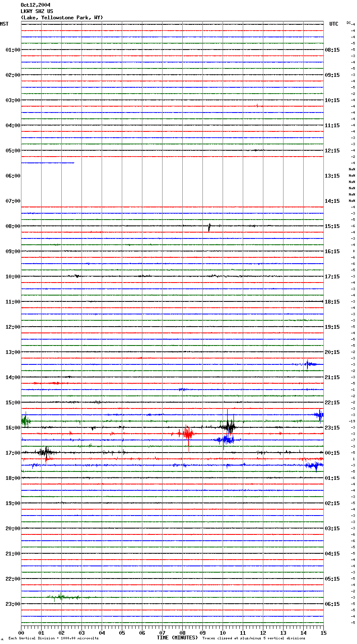Select the 13:00 MST time label

coord(13,352)
